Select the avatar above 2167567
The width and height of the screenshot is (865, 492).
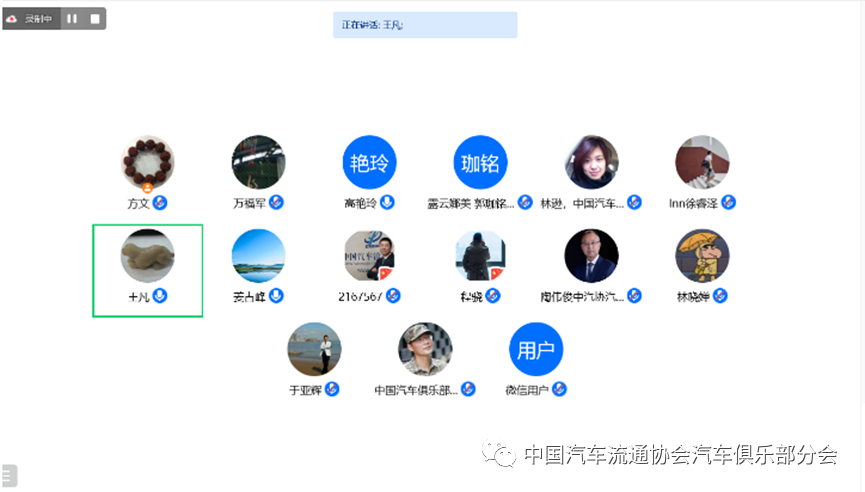click(369, 256)
